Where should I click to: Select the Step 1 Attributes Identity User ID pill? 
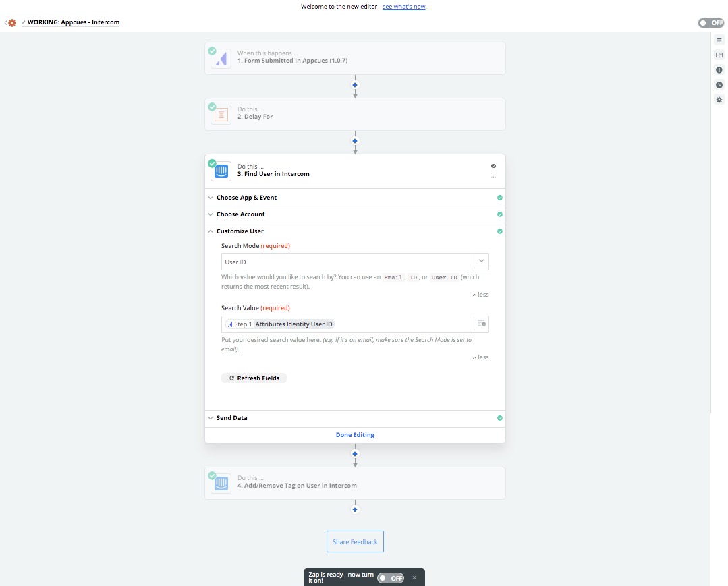click(x=279, y=324)
